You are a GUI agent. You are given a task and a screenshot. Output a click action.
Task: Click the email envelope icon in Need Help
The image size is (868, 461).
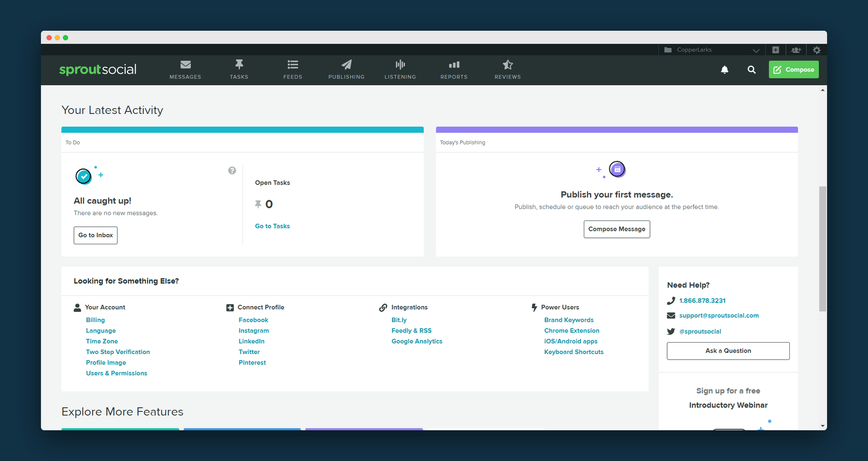(x=671, y=316)
